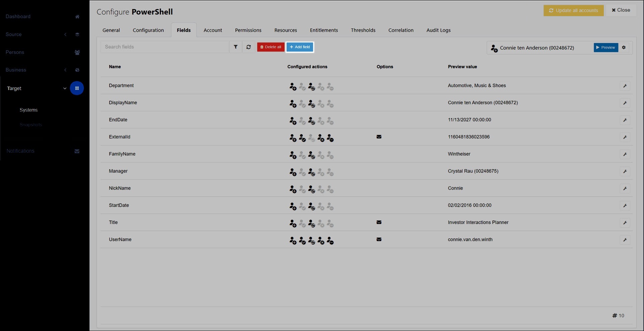The image size is (644, 331).
Task: Click the delete-account action icon in the UserName row
Action: [x=330, y=240]
